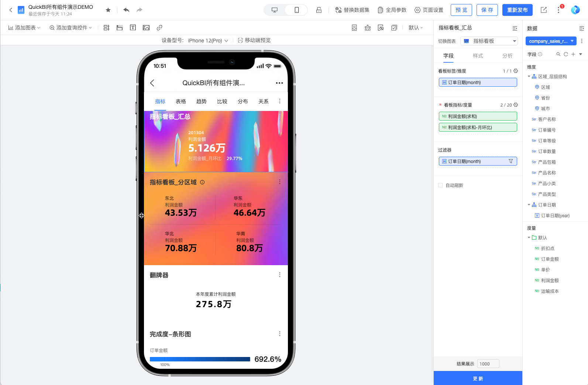Viewport: 588px width, 385px height.
Task: Select the 指标 tab in the phone preview
Action: (160, 101)
